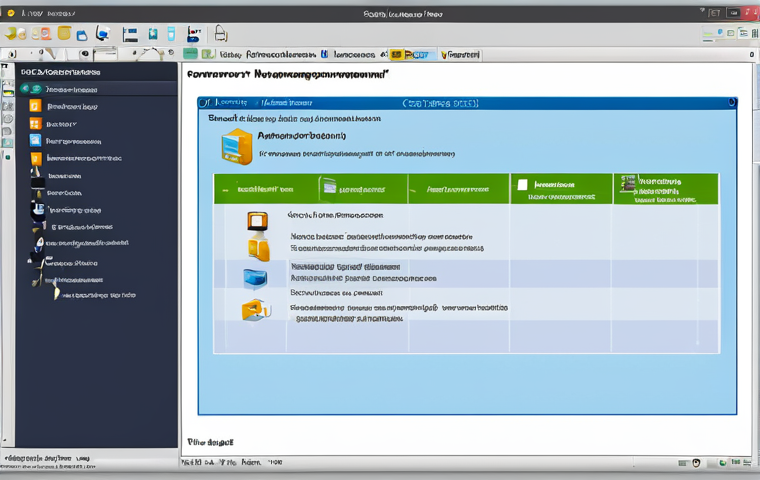
Task: Click the blue and red flag toolbar icon
Action: 193,34
